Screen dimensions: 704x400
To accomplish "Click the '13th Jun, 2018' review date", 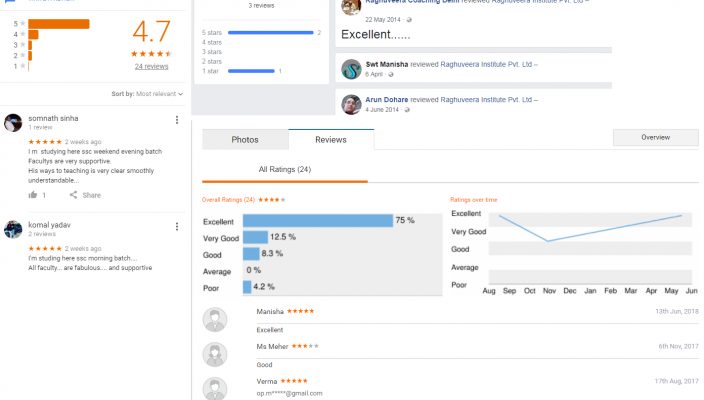I will pos(677,311).
